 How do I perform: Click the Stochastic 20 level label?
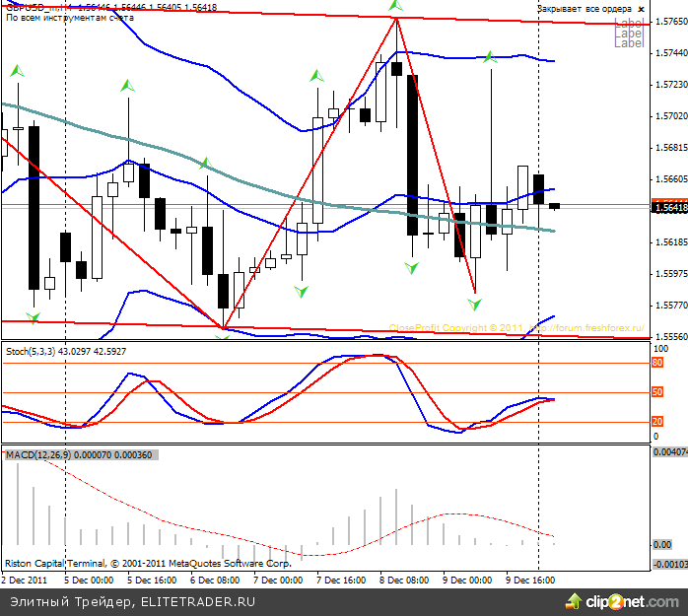click(656, 422)
